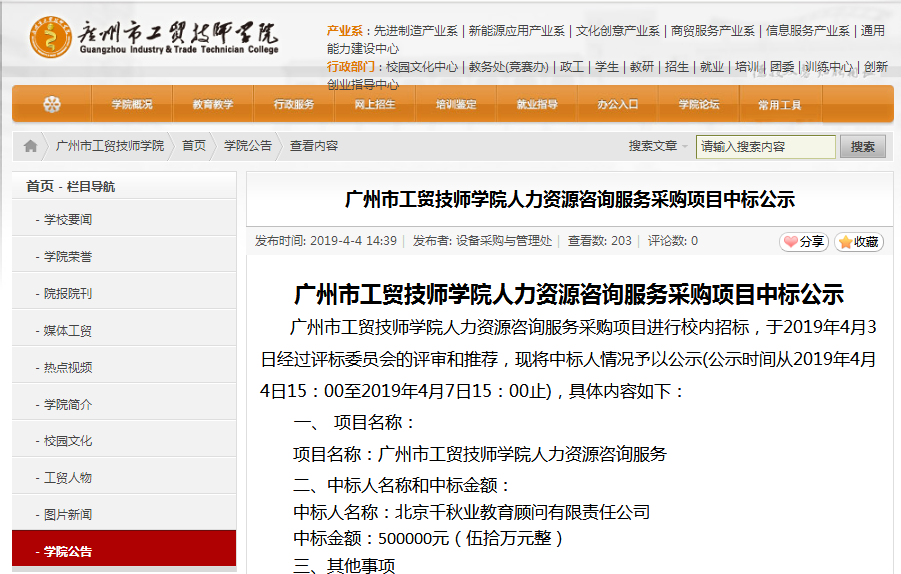Click 教研 department link
The width and height of the screenshot is (901, 574).
click(x=642, y=67)
